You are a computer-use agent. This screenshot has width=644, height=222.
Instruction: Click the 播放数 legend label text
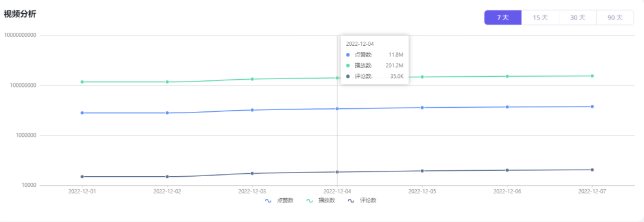(327, 201)
